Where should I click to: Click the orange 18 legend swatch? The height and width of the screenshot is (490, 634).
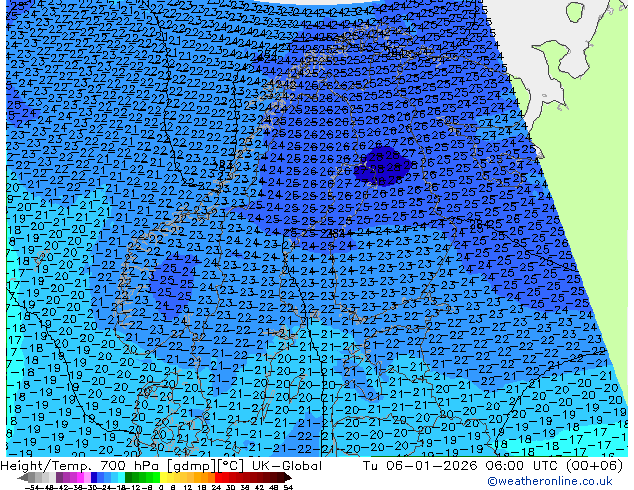[205, 477]
